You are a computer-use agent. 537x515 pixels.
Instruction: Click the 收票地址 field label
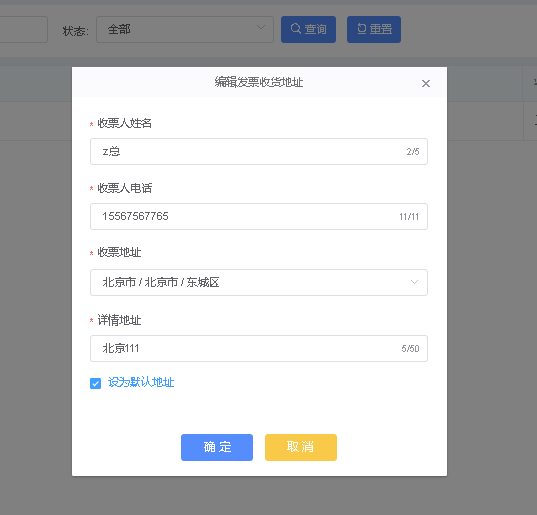point(119,252)
